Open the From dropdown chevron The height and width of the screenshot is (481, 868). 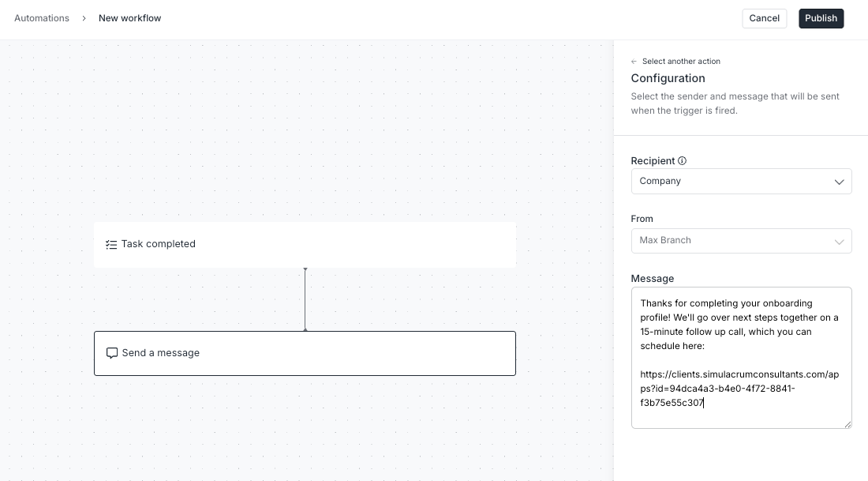coord(839,242)
